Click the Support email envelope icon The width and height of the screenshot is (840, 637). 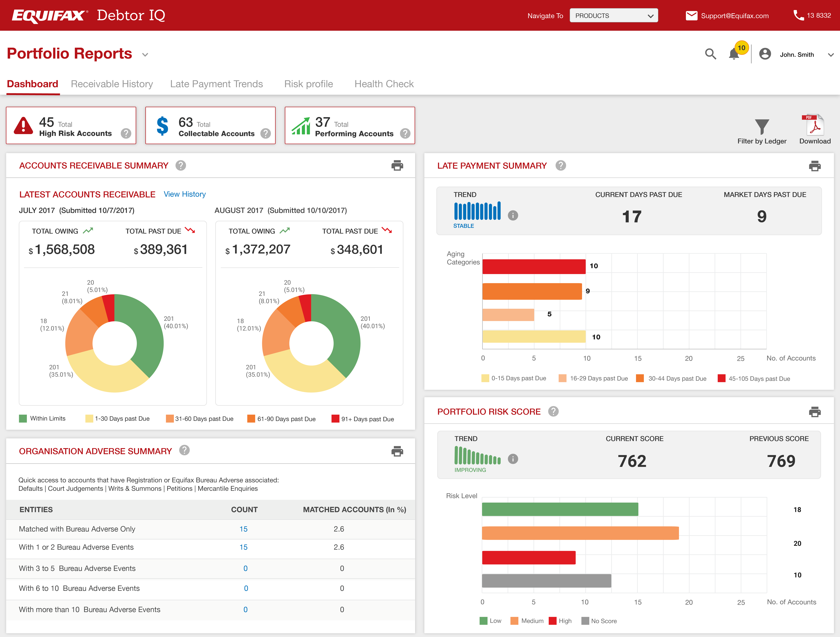pyautogui.click(x=692, y=15)
